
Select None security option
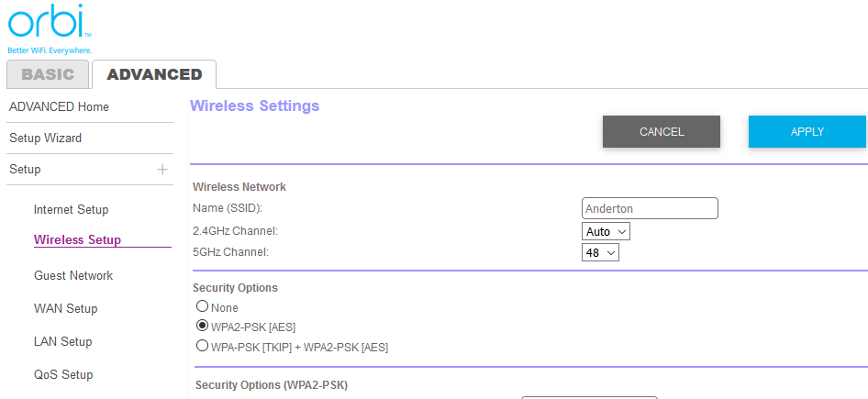coord(203,306)
